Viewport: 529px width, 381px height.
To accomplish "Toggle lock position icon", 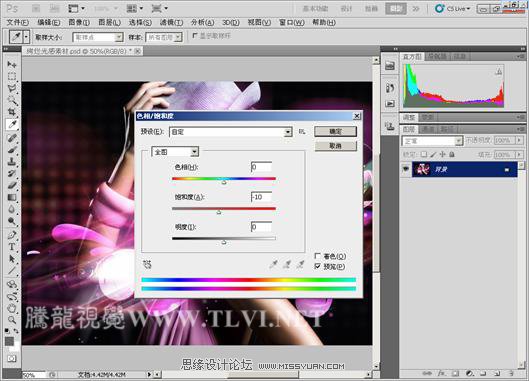I will (443, 154).
